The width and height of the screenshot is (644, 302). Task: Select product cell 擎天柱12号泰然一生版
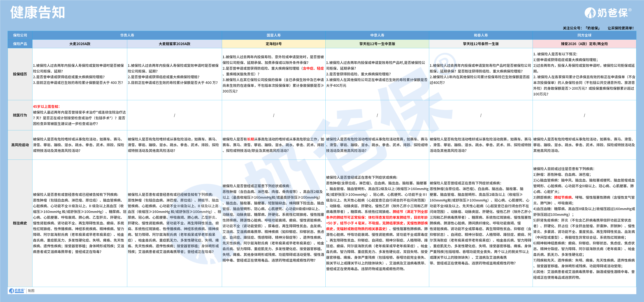tap(481, 44)
